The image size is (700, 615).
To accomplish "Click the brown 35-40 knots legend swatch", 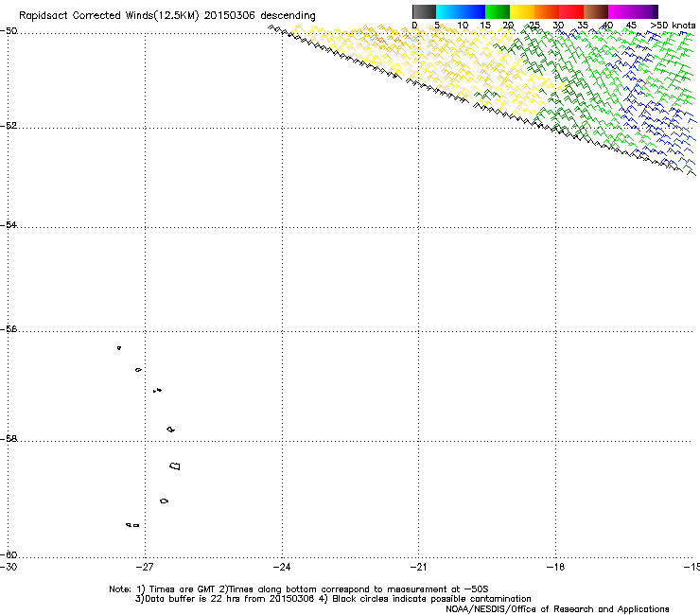I will (x=596, y=11).
